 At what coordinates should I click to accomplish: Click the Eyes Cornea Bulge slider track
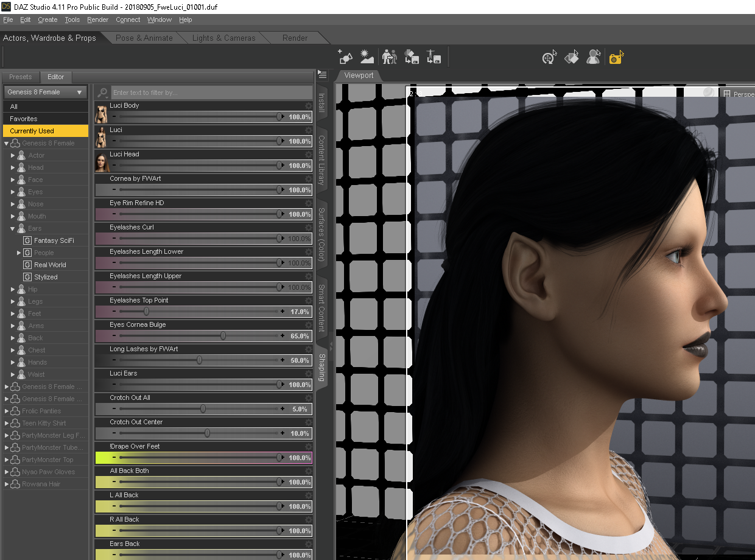pyautogui.click(x=198, y=336)
